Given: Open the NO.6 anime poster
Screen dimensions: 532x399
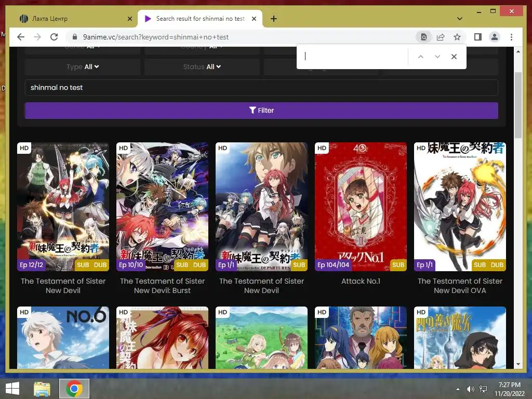Looking at the screenshot, I should pyautogui.click(x=63, y=338).
